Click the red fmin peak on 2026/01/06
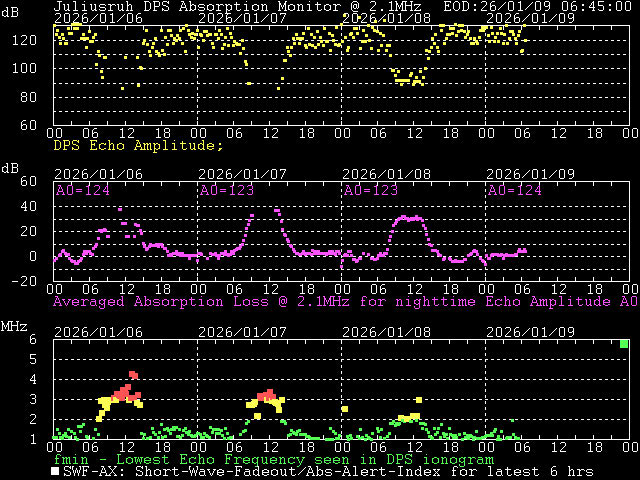Screen dimensions: 640x480 coord(132,376)
